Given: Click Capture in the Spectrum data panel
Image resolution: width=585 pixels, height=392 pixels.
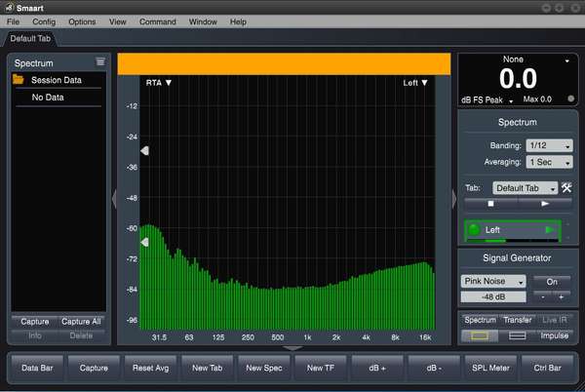Looking at the screenshot, I should click(x=35, y=322).
